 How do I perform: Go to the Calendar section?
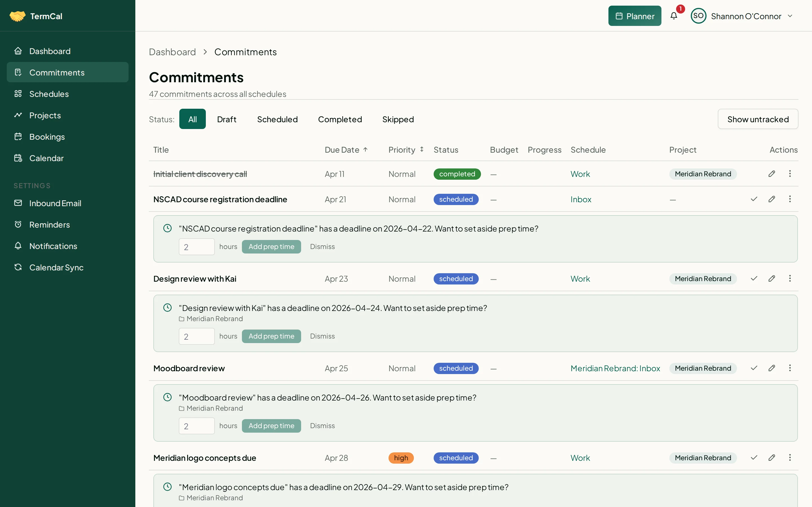(x=47, y=158)
